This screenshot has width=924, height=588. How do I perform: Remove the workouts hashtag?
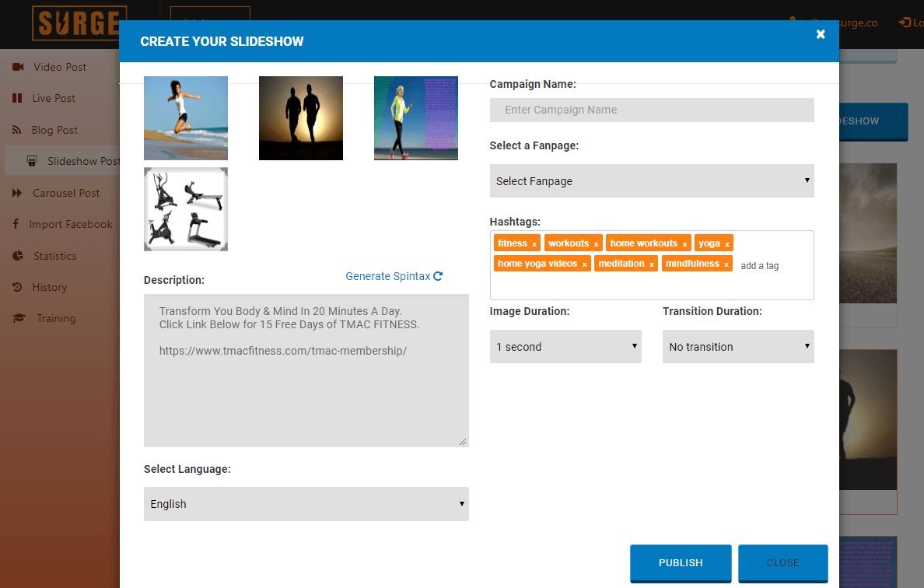point(596,244)
